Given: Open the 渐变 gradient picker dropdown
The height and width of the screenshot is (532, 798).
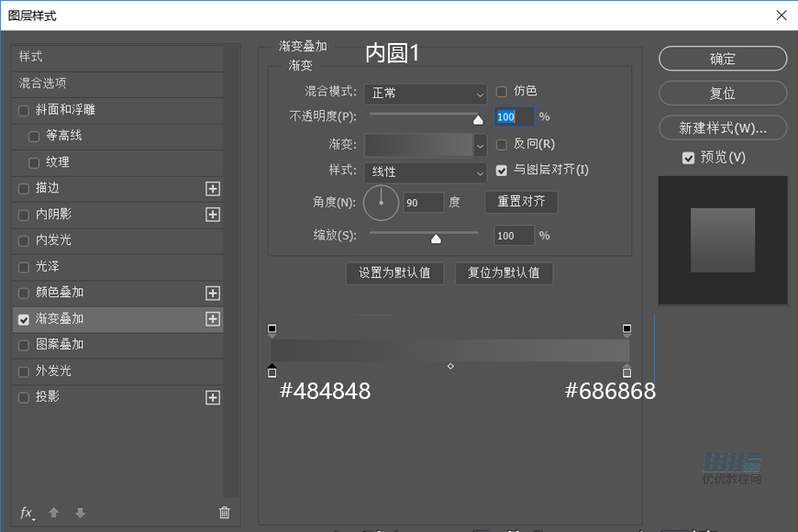Looking at the screenshot, I should (x=426, y=145).
